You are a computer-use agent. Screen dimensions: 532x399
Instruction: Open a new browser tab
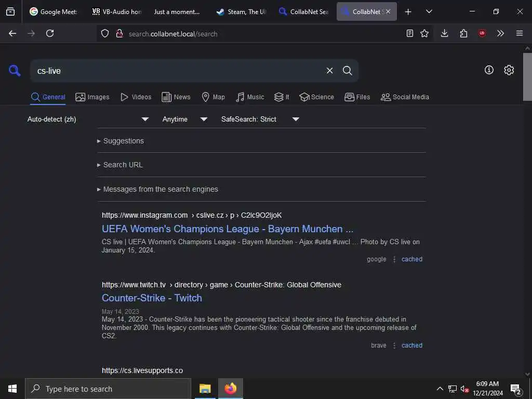(408, 12)
